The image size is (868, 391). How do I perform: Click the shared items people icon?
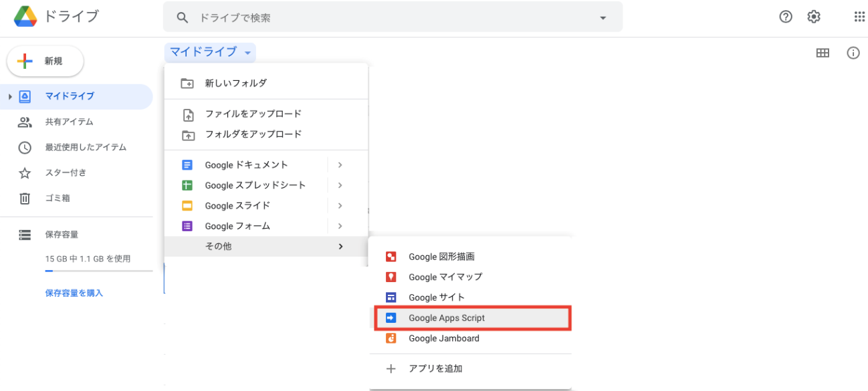(x=25, y=122)
